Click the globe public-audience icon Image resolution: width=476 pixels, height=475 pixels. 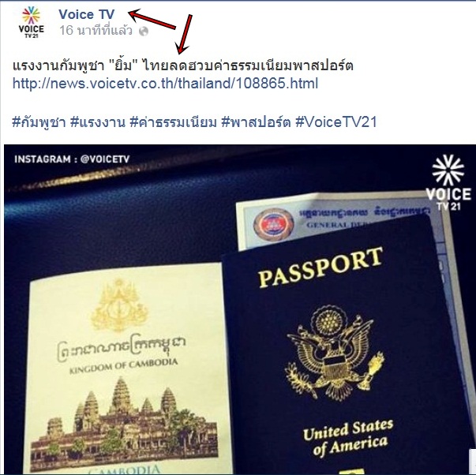(x=144, y=32)
